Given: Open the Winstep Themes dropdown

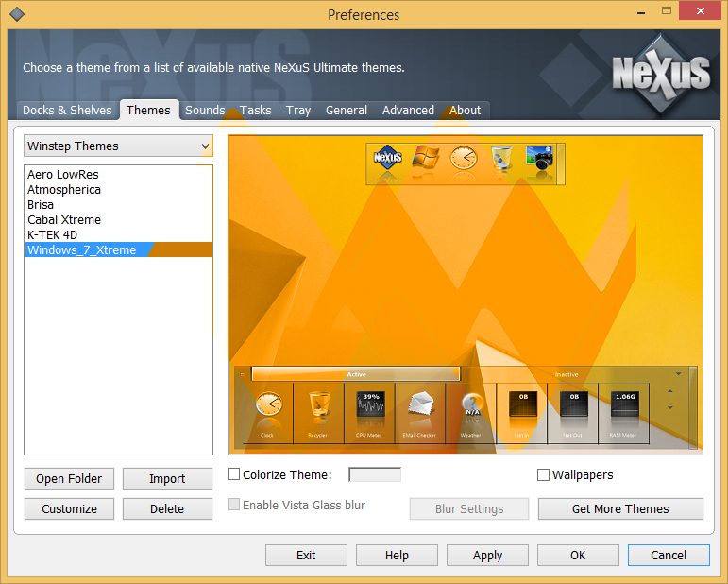Looking at the screenshot, I should 118,146.
